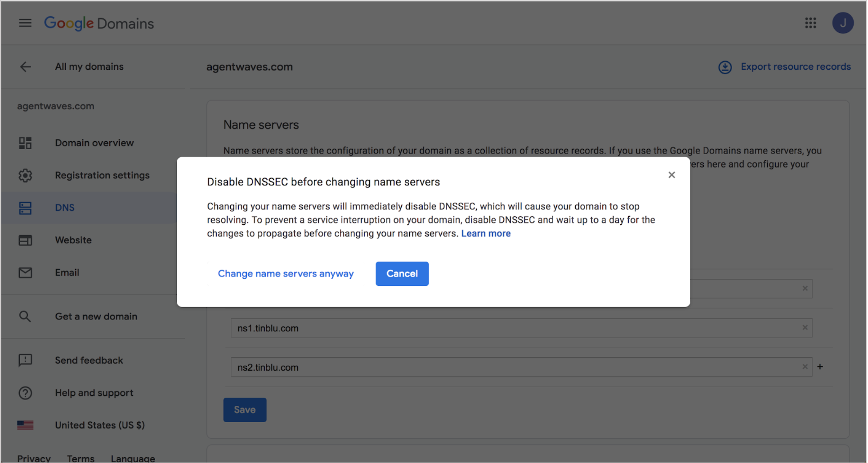
Task: Go to Website section
Action: click(73, 240)
